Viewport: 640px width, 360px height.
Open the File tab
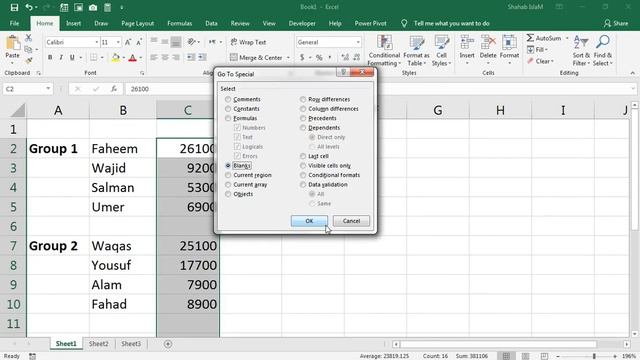tap(14, 23)
